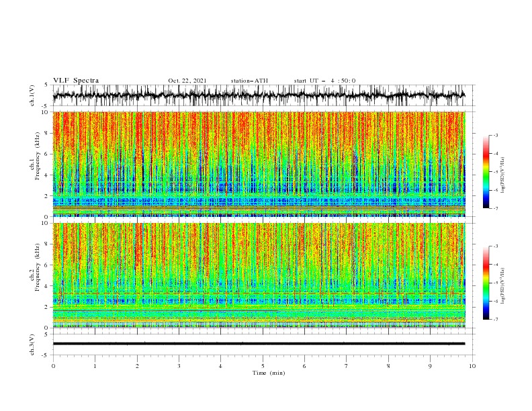Click the ch.2 PSD color scale bar
The height and width of the screenshot is (411, 532).
pyautogui.click(x=486, y=283)
